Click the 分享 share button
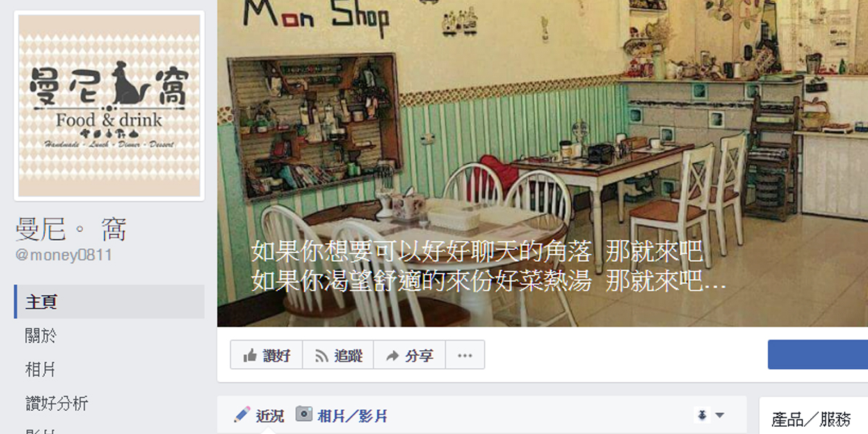The width and height of the screenshot is (868, 434). coord(409,355)
